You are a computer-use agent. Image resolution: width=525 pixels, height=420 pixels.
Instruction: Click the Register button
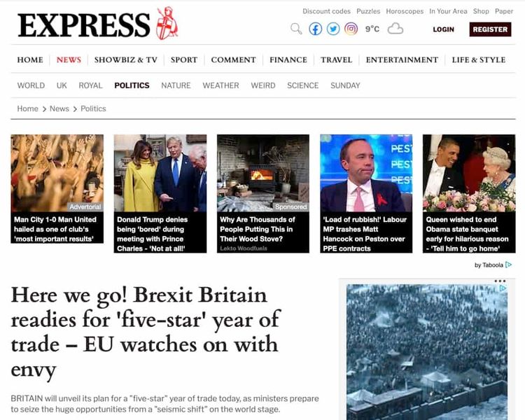point(490,29)
